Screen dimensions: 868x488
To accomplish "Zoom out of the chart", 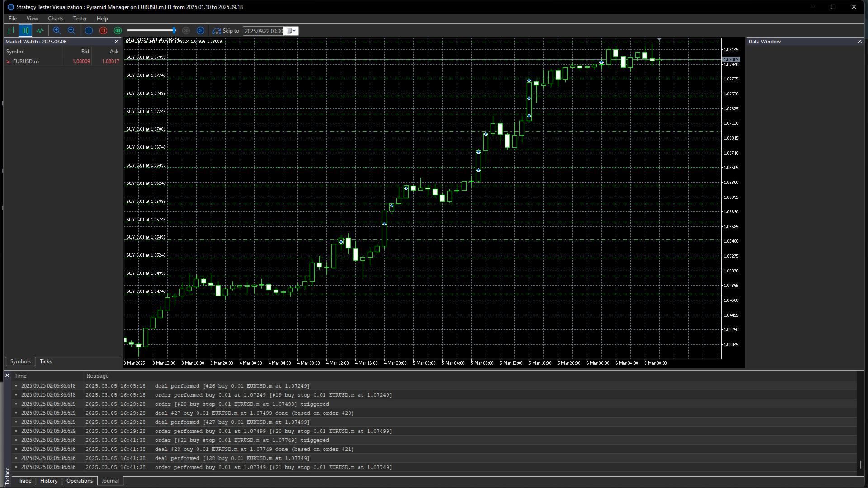I will pyautogui.click(x=71, y=31).
